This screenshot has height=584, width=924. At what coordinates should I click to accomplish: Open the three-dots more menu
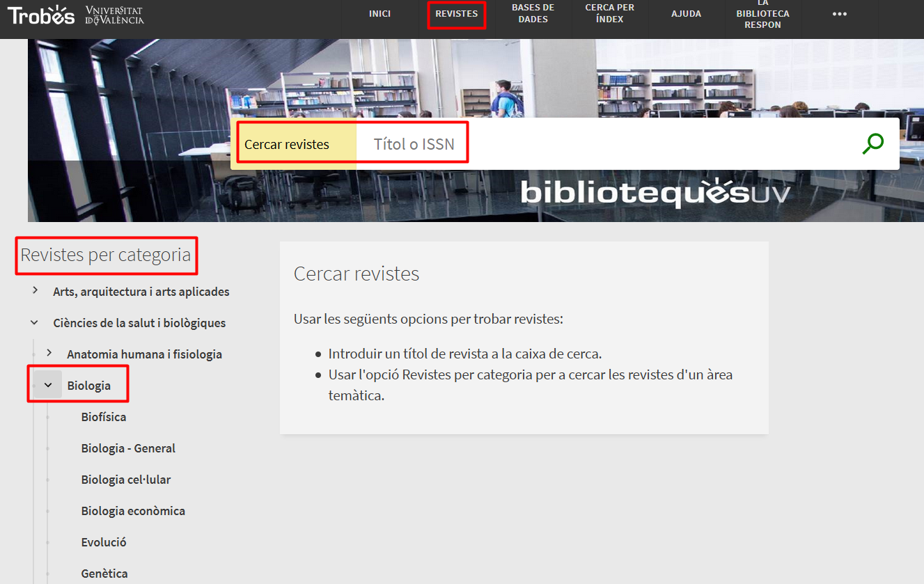pyautogui.click(x=840, y=14)
